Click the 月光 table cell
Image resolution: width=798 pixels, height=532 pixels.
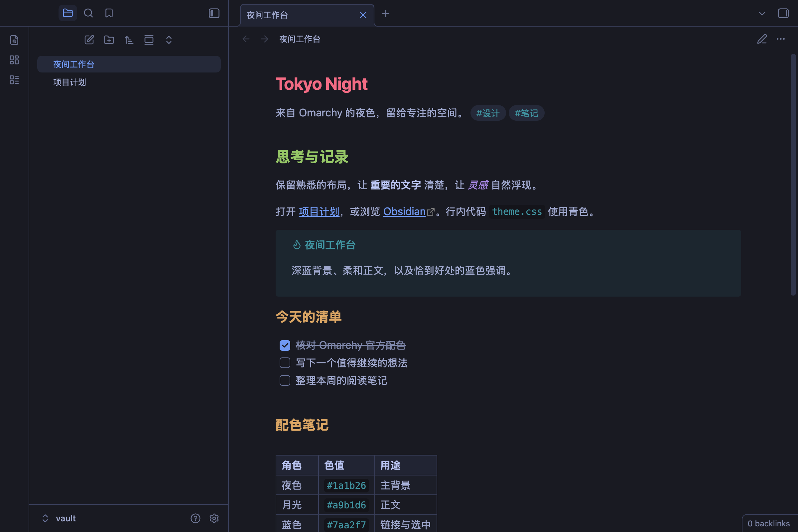pos(297,505)
